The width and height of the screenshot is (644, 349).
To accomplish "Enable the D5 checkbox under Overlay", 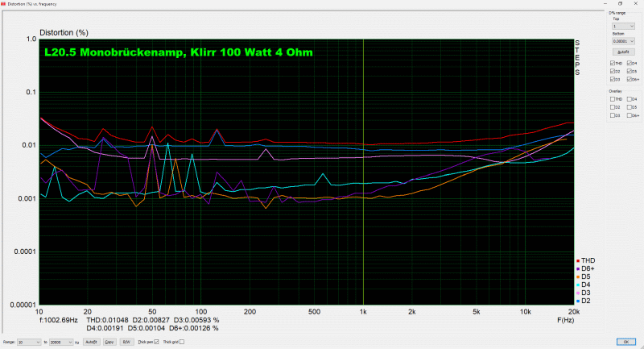I will tap(627, 106).
